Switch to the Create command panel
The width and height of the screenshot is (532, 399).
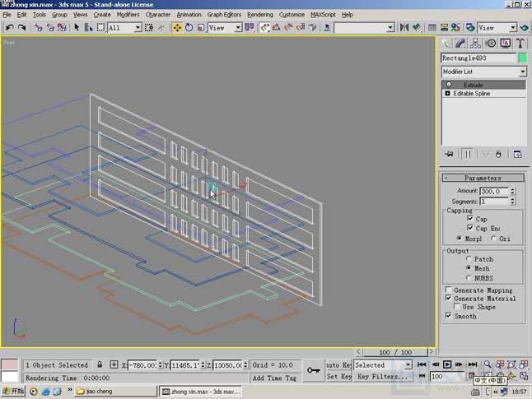pos(446,44)
